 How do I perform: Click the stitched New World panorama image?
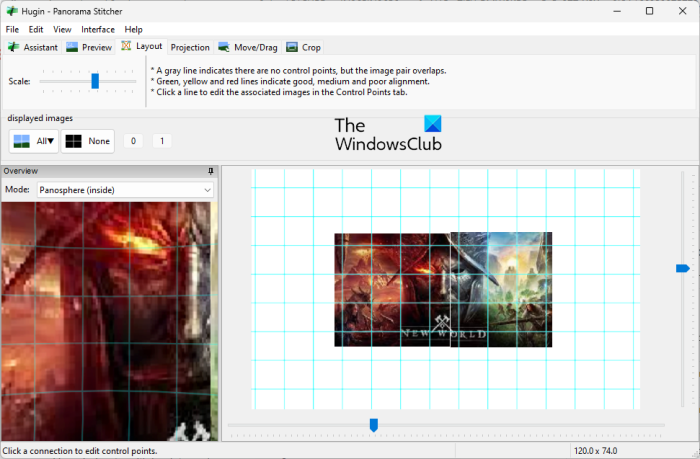pyautogui.click(x=443, y=289)
